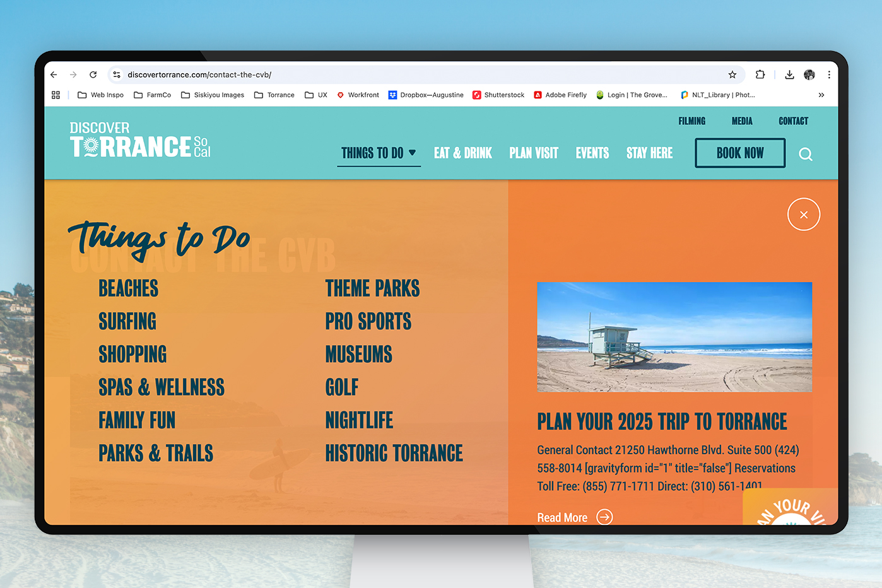Expand the hidden bookmarks overflow chevron
This screenshot has height=588, width=882.
click(x=821, y=95)
